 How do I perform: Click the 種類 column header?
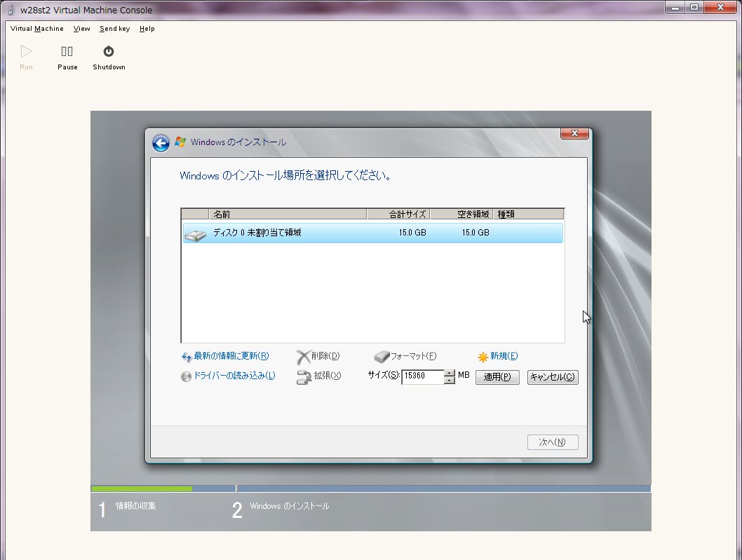(x=528, y=214)
